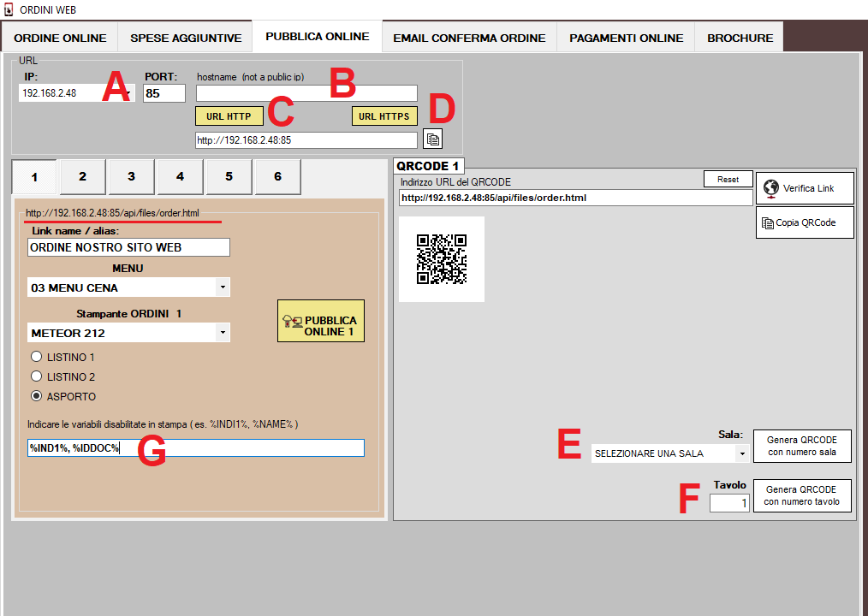
Task: Switch to the SPESE AGGIUNTIVE tab
Action: [186, 38]
